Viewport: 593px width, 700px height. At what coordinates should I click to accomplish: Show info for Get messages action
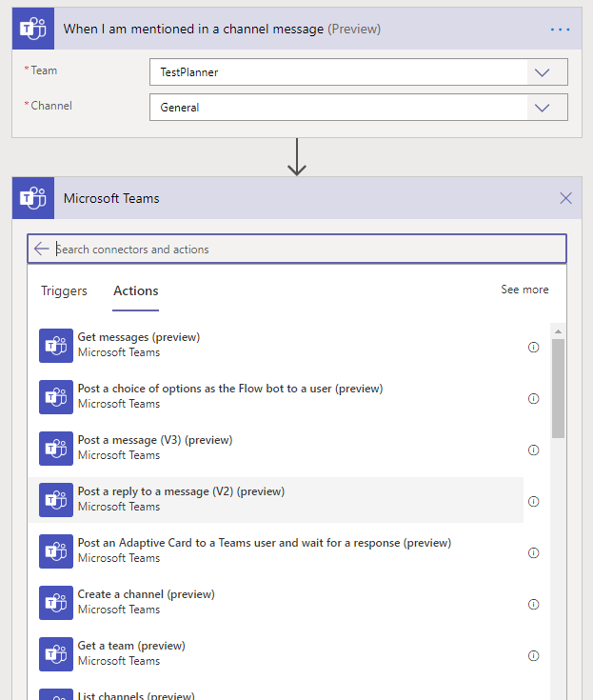pos(534,347)
